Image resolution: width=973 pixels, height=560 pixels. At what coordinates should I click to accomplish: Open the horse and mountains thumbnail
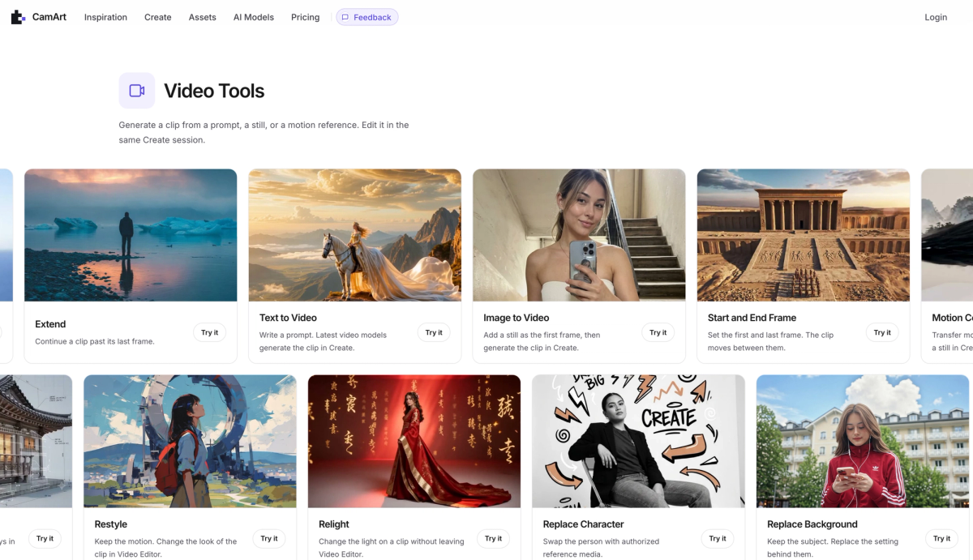point(355,235)
